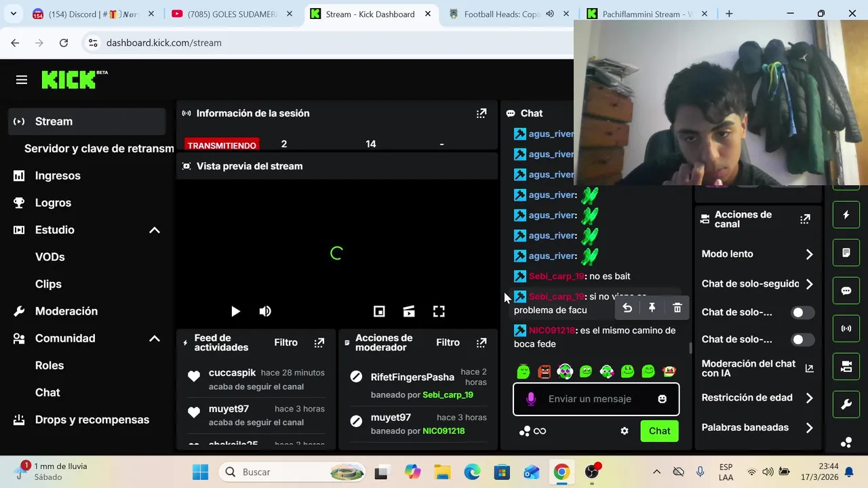Screen dimensions: 868x488
Task: Open Servidor y clave de retransmisión
Action: (x=99, y=148)
